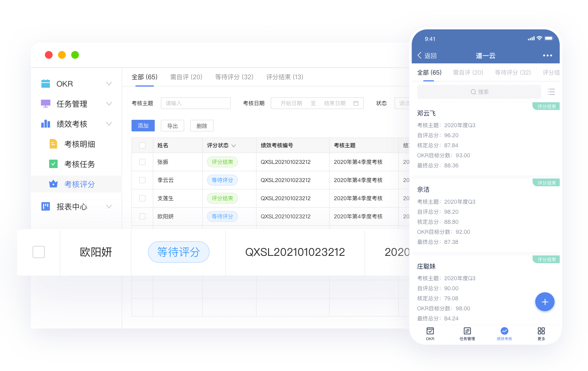
Task: Click the list filter icon beside mobile search
Action: tap(551, 92)
